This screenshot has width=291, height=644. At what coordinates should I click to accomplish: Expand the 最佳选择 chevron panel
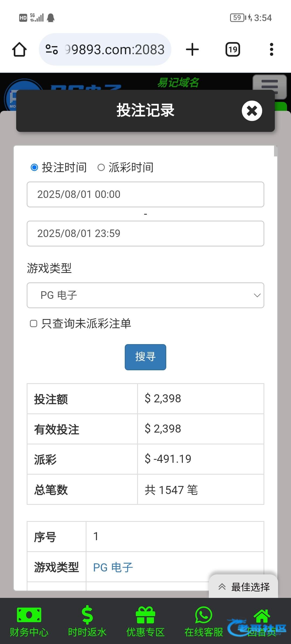(244, 587)
